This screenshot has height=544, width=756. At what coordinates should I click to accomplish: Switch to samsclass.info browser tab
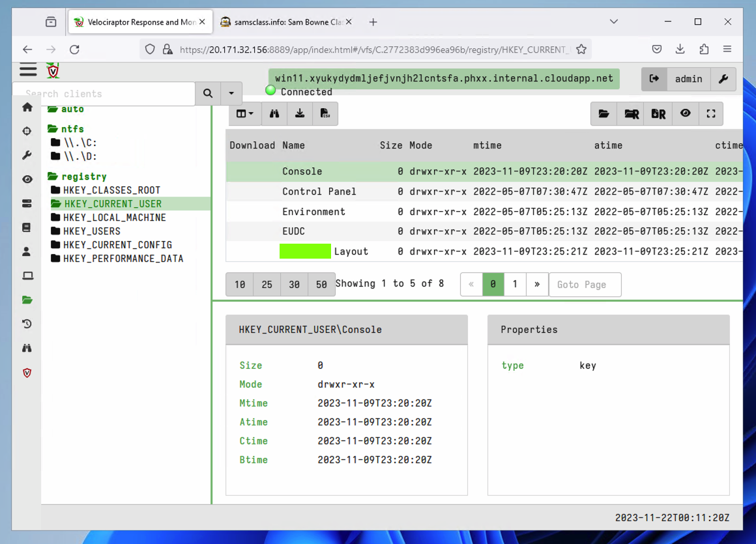pyautogui.click(x=286, y=22)
